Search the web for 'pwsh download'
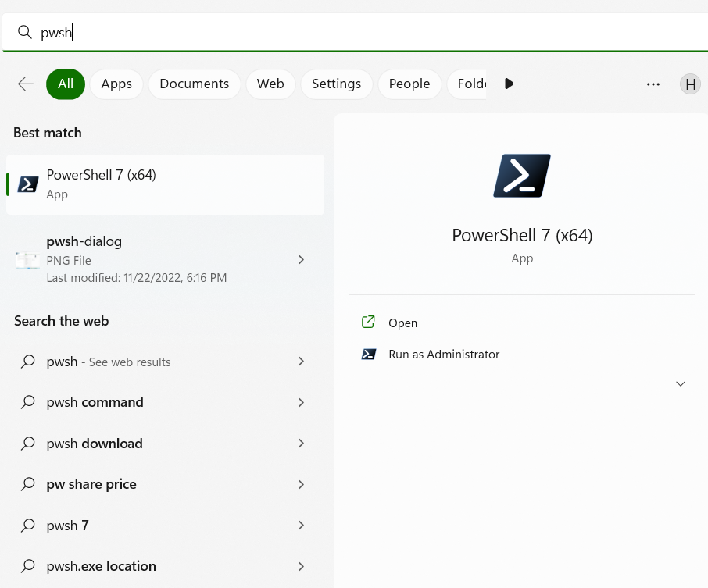708x588 pixels. tap(165, 443)
